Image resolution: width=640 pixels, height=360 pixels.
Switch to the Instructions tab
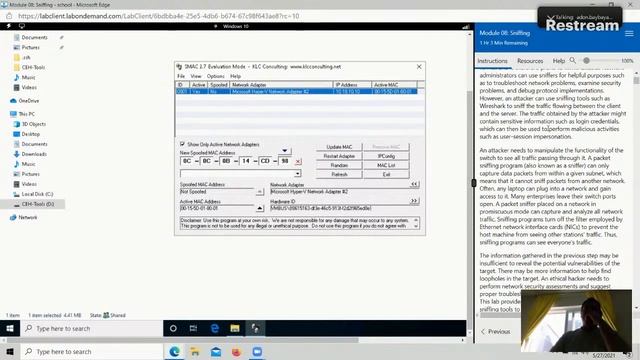492,61
